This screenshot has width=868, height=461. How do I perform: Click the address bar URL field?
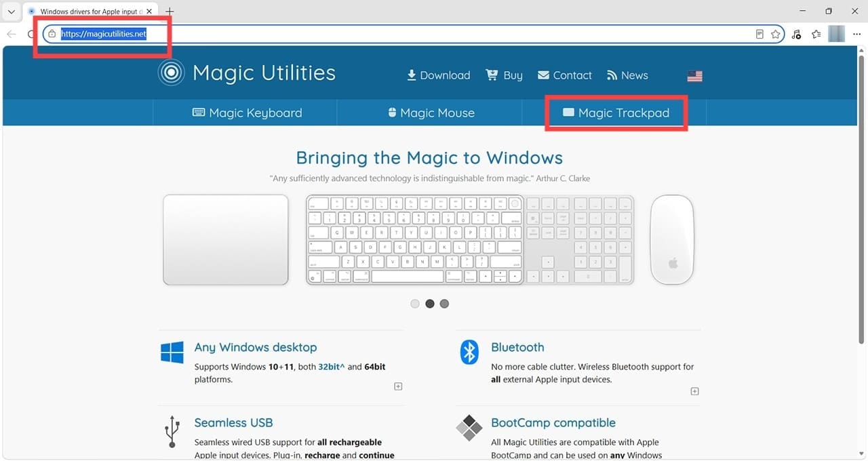pyautogui.click(x=412, y=34)
